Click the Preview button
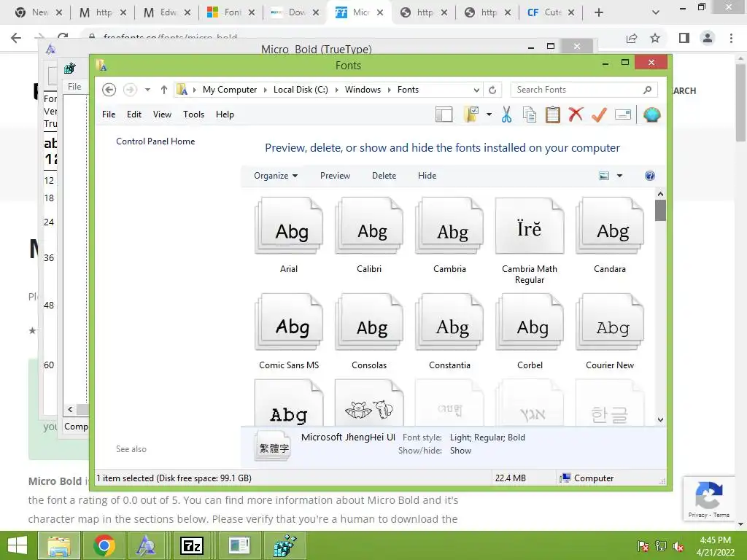 click(335, 176)
